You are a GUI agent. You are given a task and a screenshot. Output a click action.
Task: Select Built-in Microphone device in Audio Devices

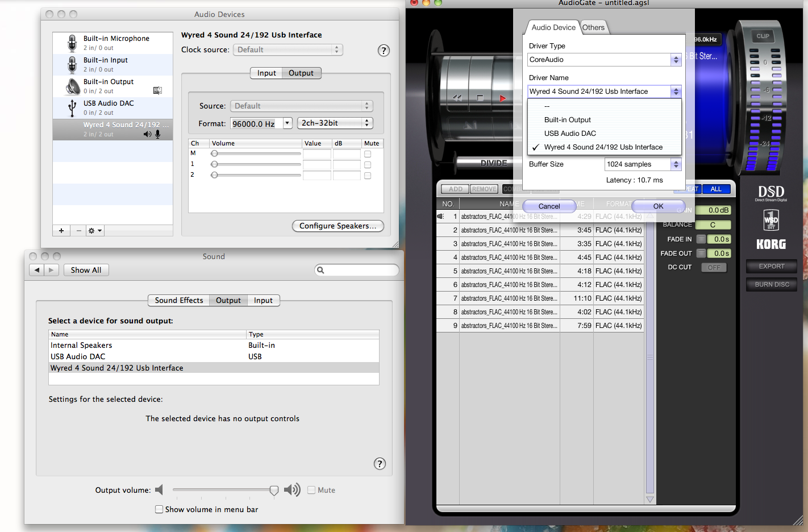coord(113,43)
